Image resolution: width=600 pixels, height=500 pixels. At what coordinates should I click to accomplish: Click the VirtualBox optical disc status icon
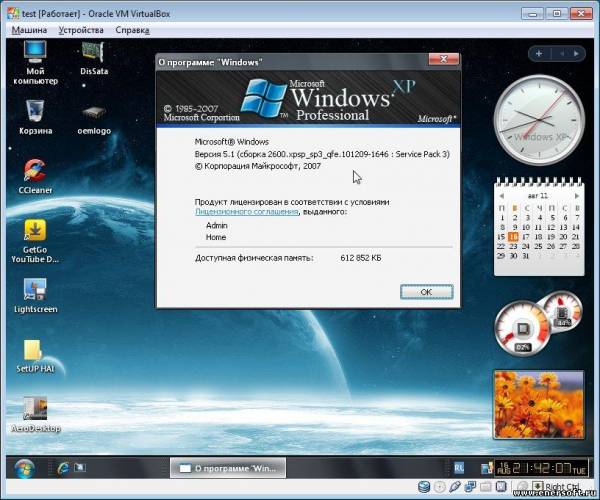(440, 487)
